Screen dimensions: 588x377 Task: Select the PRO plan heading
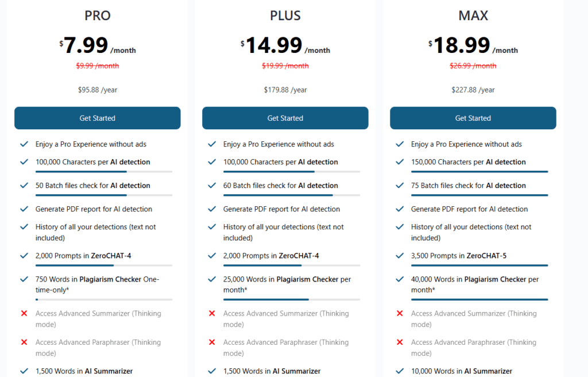[97, 16]
